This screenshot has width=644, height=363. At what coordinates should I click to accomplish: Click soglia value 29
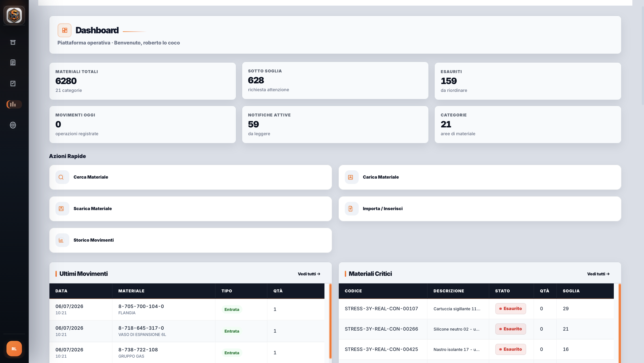(x=566, y=308)
